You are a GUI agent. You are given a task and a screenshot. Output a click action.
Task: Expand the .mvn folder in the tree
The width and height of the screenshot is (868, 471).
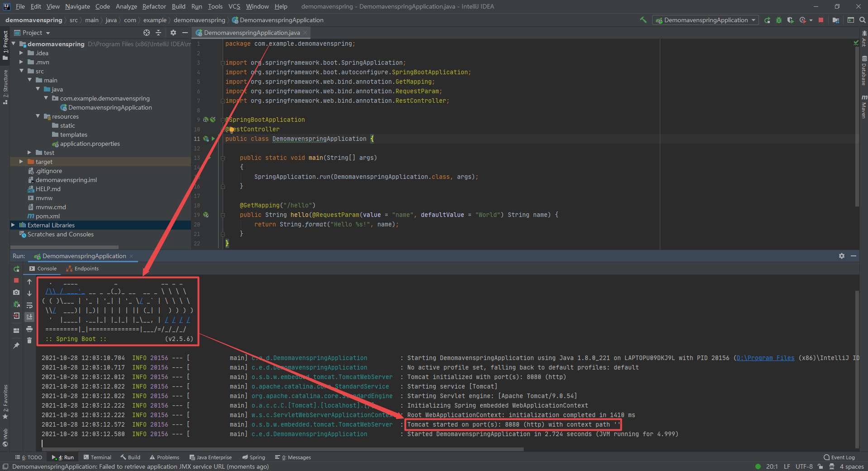tap(21, 62)
